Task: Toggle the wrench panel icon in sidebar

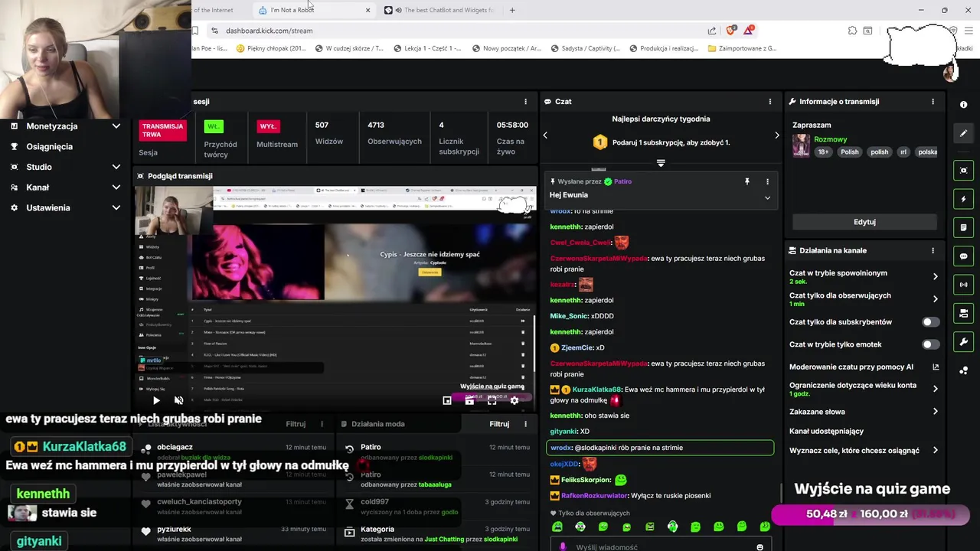Action: pos(963,341)
